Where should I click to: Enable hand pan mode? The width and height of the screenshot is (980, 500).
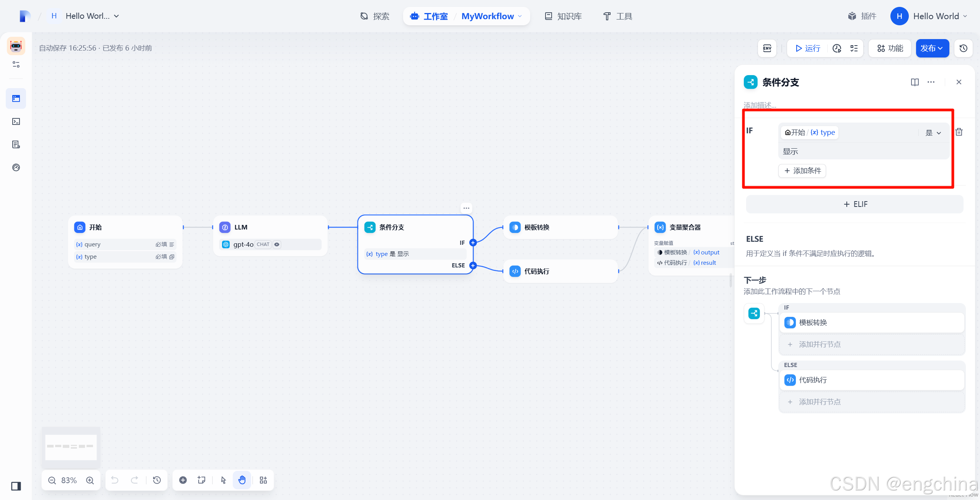242,480
